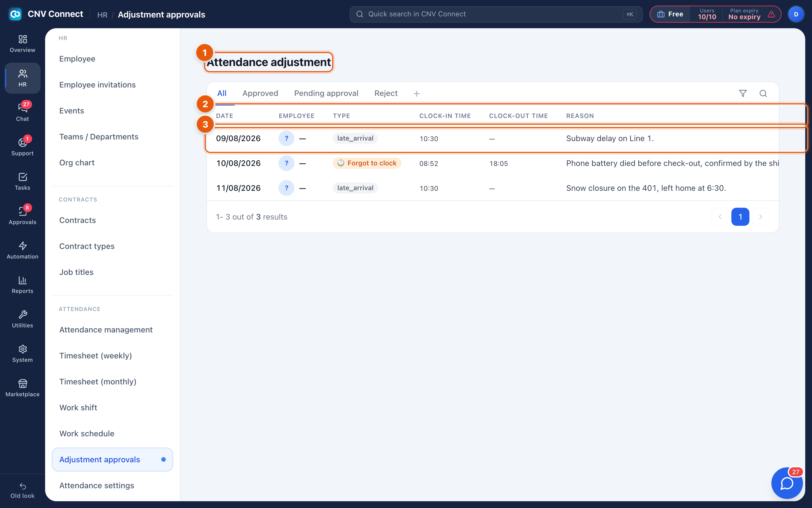
Task: Open Contract types menu item
Action: tap(112, 246)
